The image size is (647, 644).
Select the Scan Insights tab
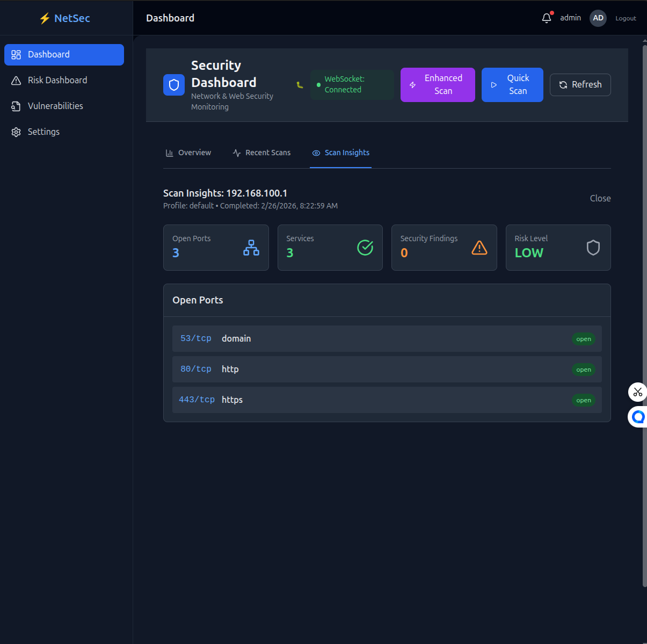(340, 153)
